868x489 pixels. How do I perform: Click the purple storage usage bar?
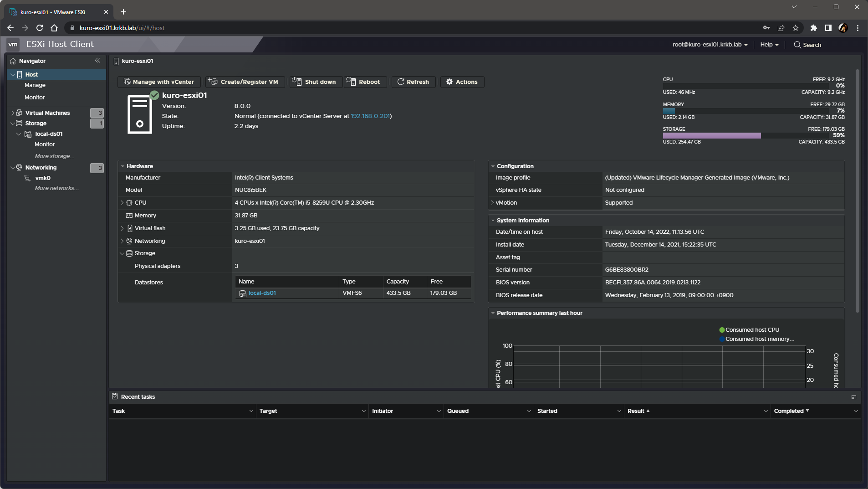tap(712, 135)
